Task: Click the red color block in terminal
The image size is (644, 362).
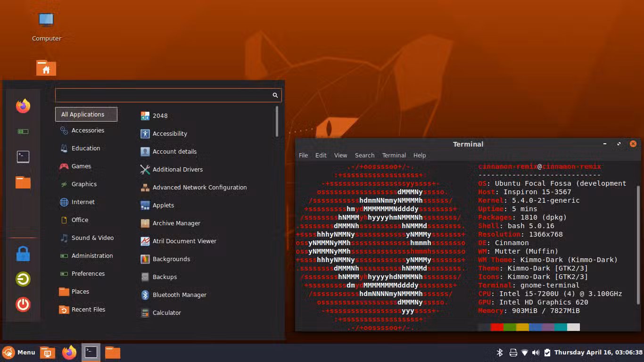Action: pos(497,327)
